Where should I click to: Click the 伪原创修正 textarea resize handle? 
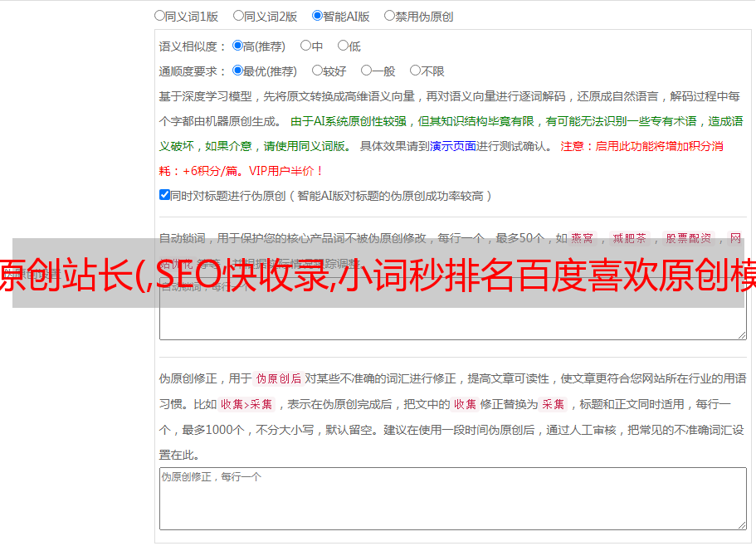[x=742, y=525]
